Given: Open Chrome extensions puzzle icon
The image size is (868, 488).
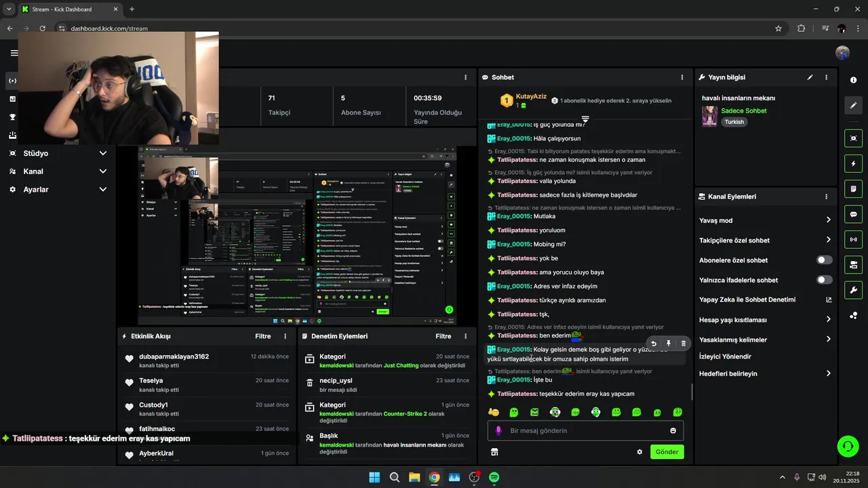Looking at the screenshot, I should tap(801, 28).
